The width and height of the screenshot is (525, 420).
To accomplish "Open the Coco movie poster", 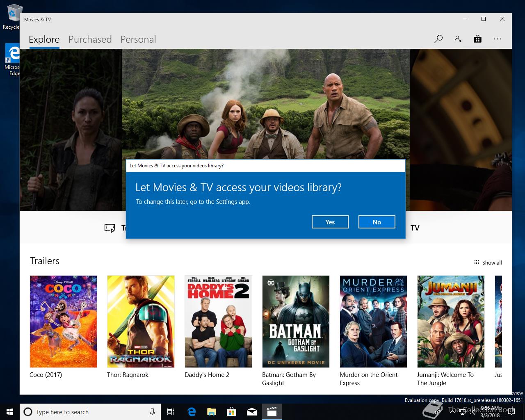I will point(63,322).
